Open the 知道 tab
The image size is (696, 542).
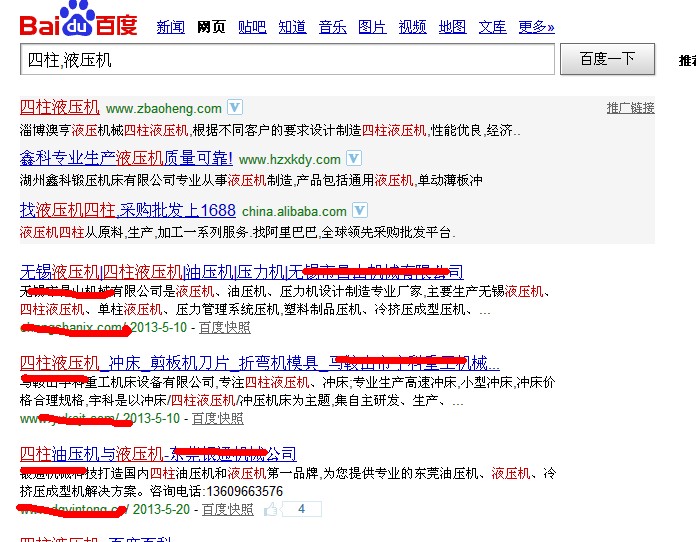click(293, 27)
